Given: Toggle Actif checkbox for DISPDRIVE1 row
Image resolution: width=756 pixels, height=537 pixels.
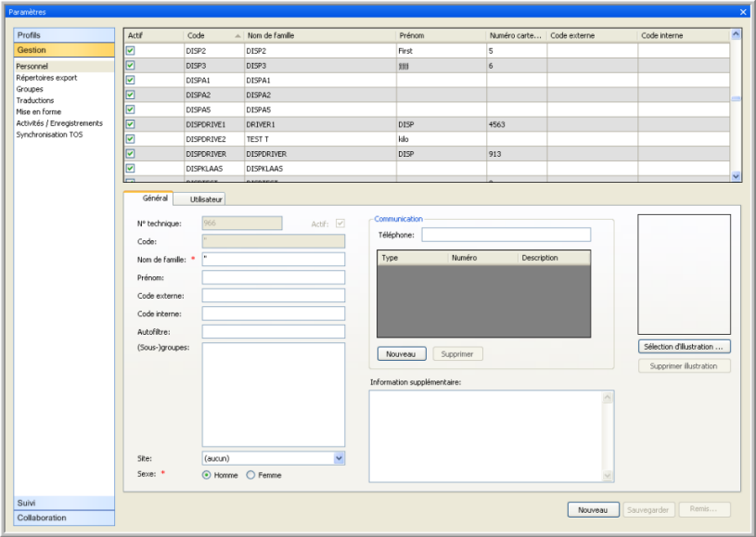Looking at the screenshot, I should pyautogui.click(x=131, y=123).
